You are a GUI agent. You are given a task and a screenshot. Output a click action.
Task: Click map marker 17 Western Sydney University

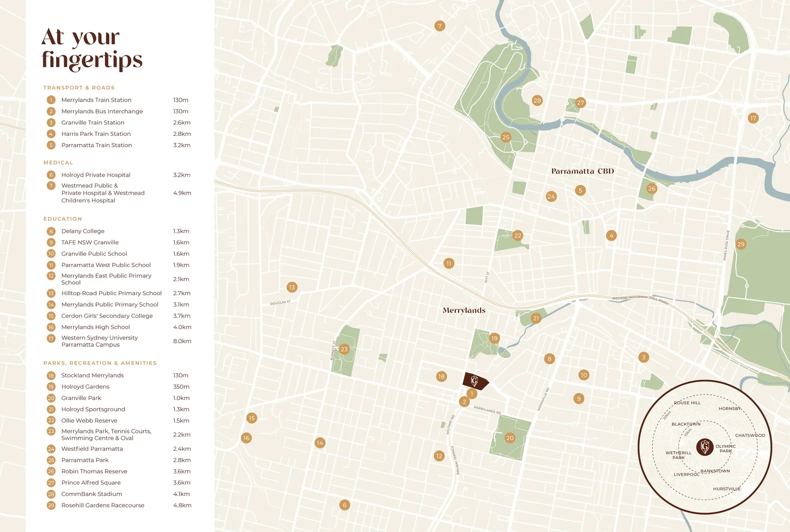pos(753,118)
